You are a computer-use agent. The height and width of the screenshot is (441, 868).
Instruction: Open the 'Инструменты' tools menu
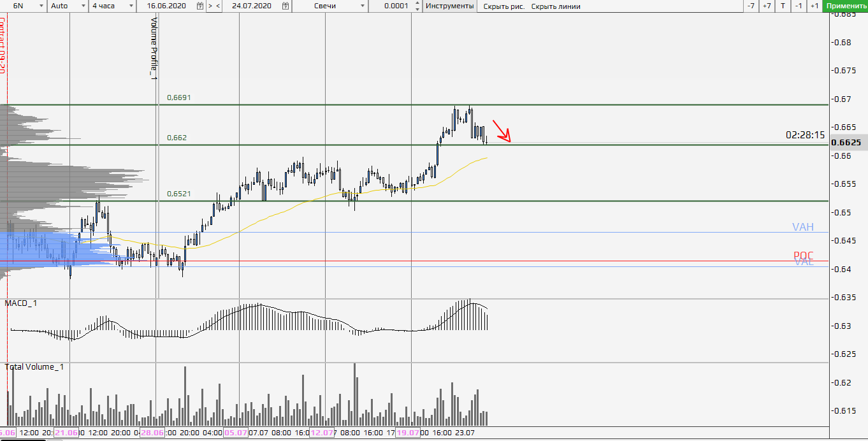450,6
